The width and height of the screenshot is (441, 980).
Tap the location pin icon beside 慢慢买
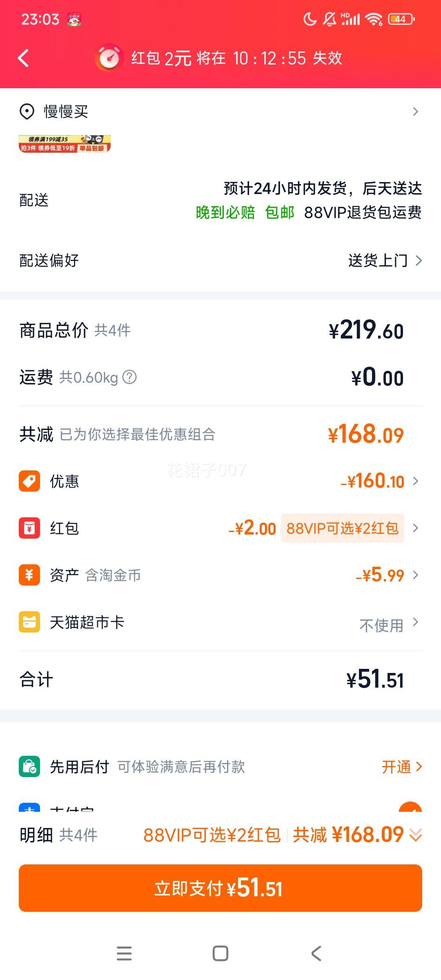coord(27,111)
